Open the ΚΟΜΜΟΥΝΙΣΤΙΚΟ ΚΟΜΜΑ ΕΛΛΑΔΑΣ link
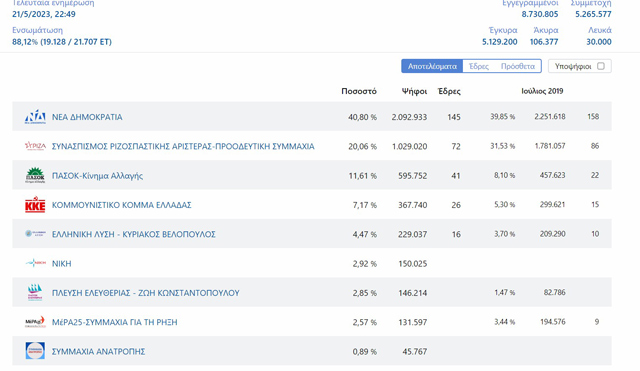 coord(122,205)
